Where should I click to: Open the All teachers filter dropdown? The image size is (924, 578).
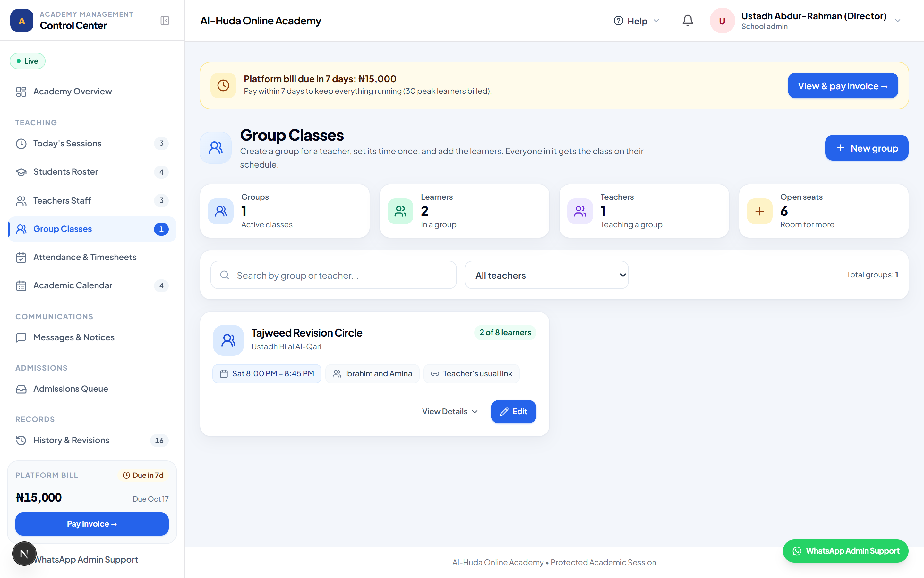(x=546, y=275)
